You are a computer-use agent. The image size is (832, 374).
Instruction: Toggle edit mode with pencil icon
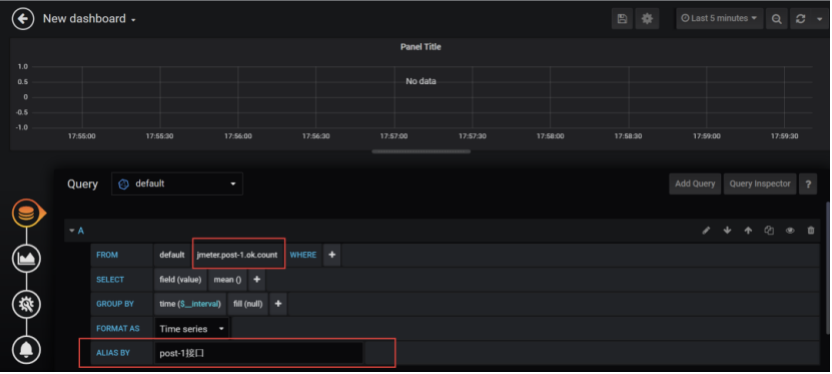[x=706, y=230]
